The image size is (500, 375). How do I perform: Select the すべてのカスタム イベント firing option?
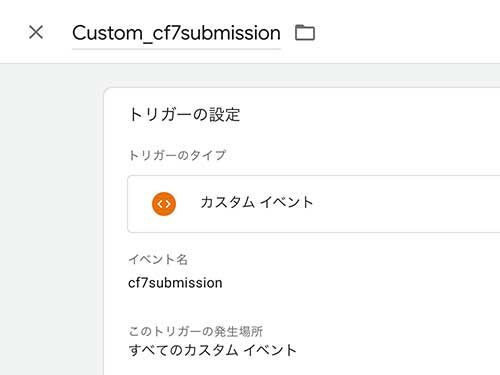[212, 350]
